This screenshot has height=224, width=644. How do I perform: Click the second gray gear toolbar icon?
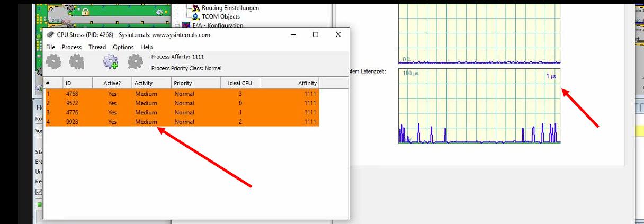coord(77,62)
